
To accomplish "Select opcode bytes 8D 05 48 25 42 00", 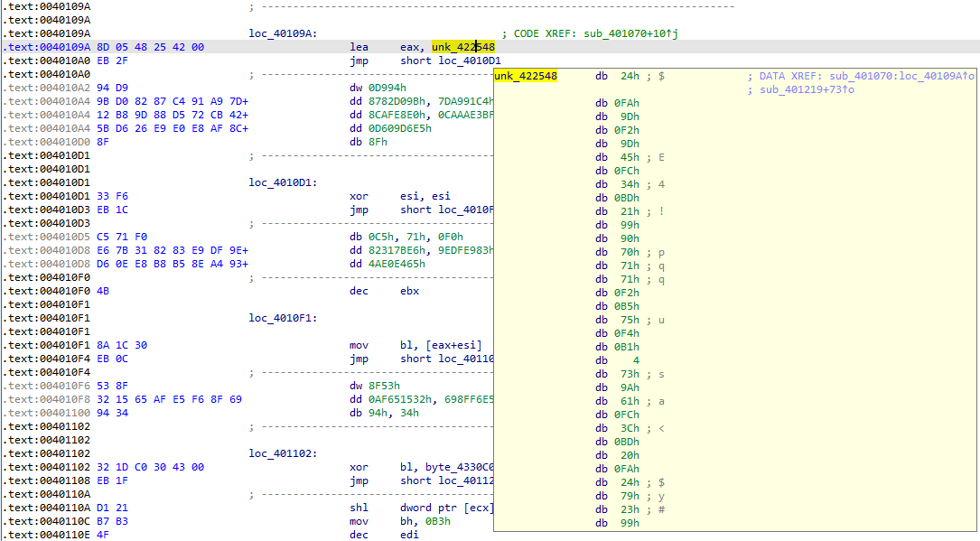I will 151,47.
